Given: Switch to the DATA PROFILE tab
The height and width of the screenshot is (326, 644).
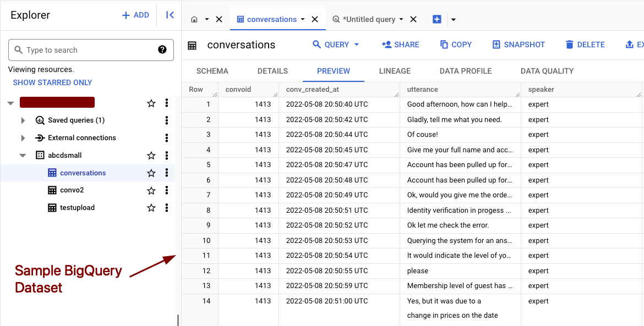Looking at the screenshot, I should click(465, 71).
